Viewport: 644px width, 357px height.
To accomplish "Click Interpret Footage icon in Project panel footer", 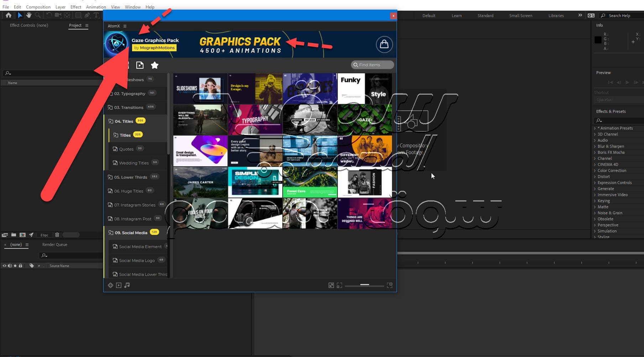I will (x=5, y=235).
